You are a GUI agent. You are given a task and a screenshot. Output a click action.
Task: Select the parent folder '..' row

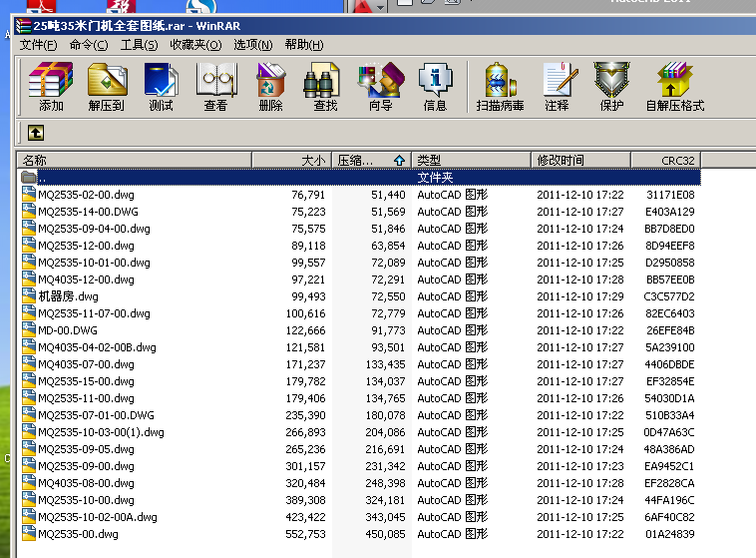(x=361, y=177)
